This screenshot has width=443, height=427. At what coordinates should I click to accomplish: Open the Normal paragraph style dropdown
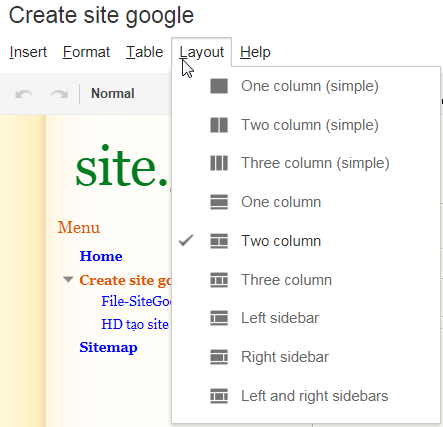click(113, 94)
